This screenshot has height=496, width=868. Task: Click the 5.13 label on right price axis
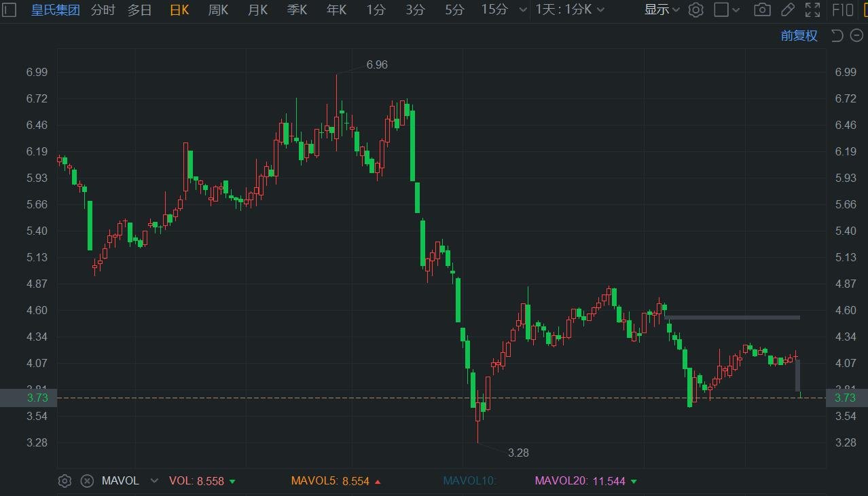846,257
